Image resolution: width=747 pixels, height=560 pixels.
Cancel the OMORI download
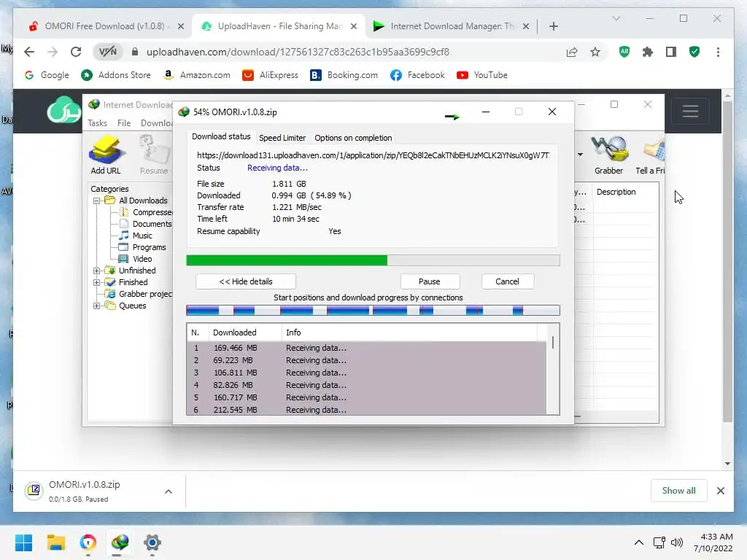pos(508,281)
